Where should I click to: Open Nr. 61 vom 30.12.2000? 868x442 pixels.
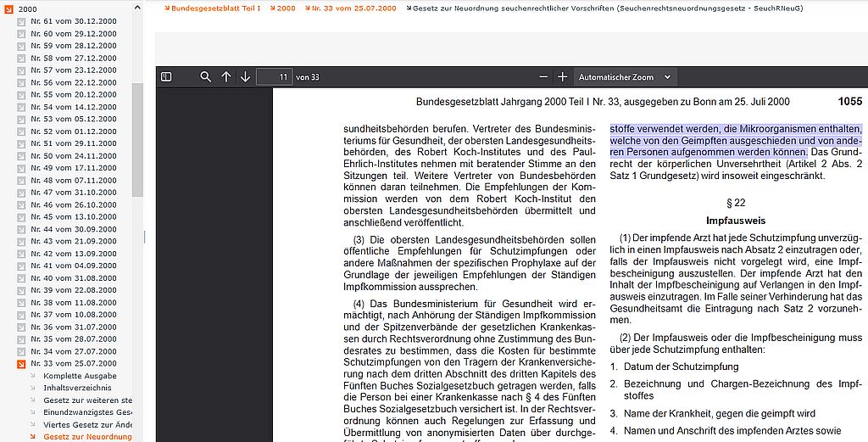74,21
